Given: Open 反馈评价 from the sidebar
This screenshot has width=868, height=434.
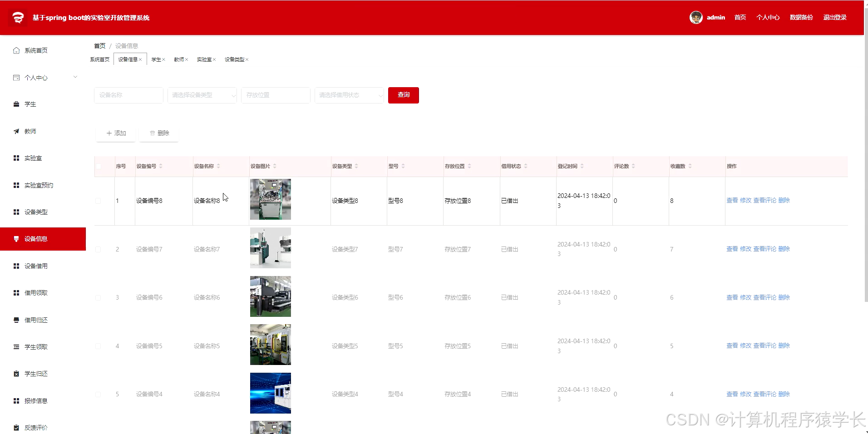Looking at the screenshot, I should tap(36, 427).
